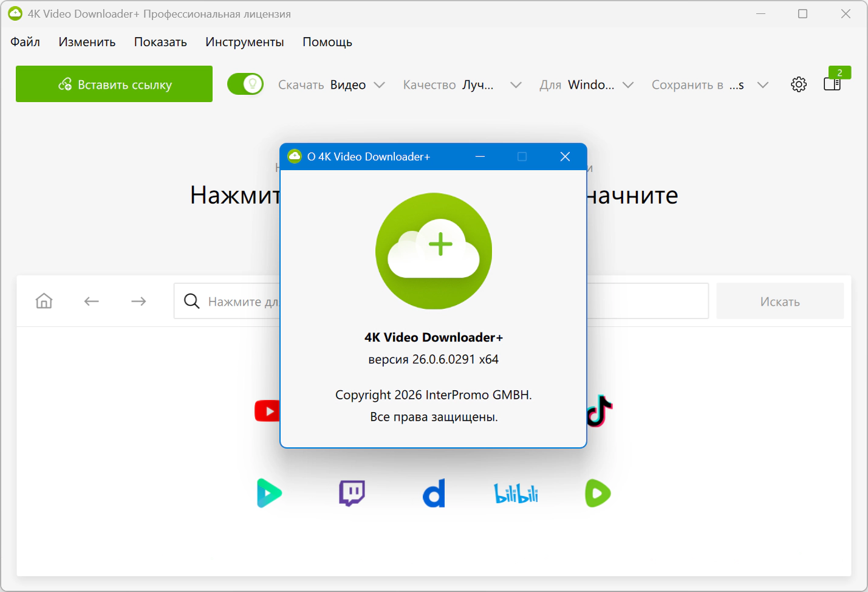Screen dimensions: 868x592
Task: Open the Twitch site shortcut
Action: pos(352,493)
